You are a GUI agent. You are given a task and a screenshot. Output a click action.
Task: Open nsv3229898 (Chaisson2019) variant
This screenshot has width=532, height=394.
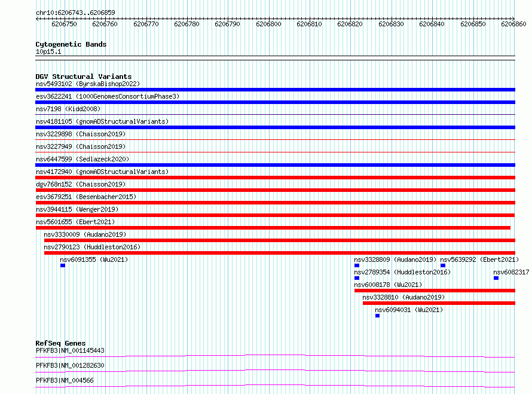click(81, 134)
